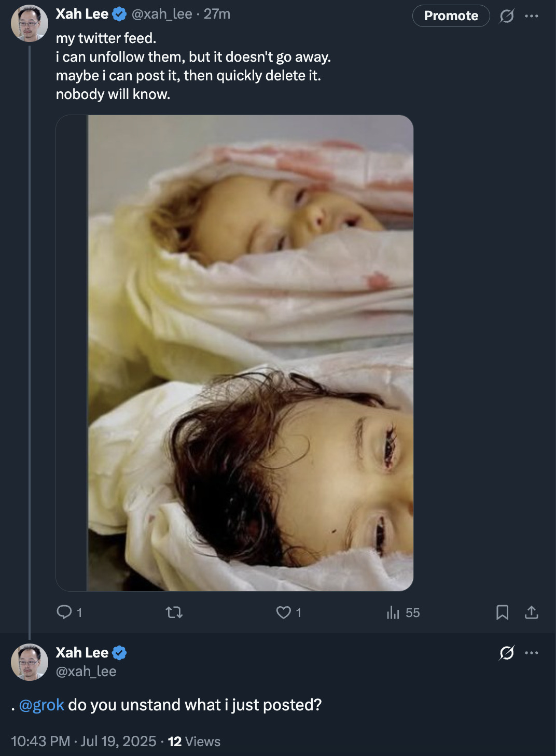Click the share icon on the first post

[532, 612]
